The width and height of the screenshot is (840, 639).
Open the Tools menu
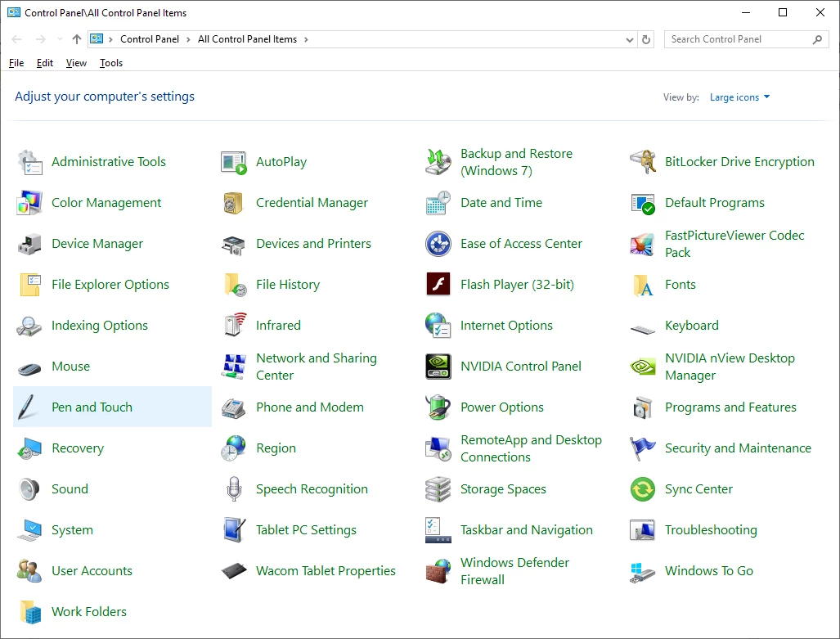click(x=111, y=63)
